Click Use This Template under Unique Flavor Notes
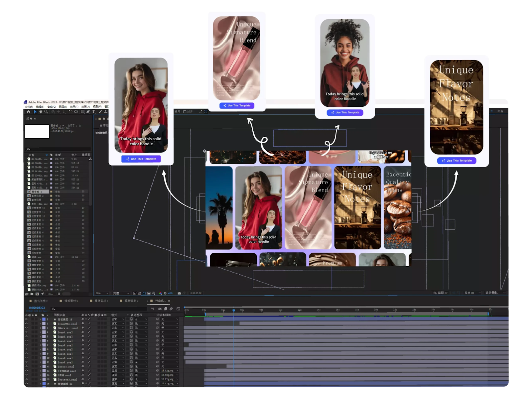The width and height of the screenshot is (532, 399). point(457,161)
